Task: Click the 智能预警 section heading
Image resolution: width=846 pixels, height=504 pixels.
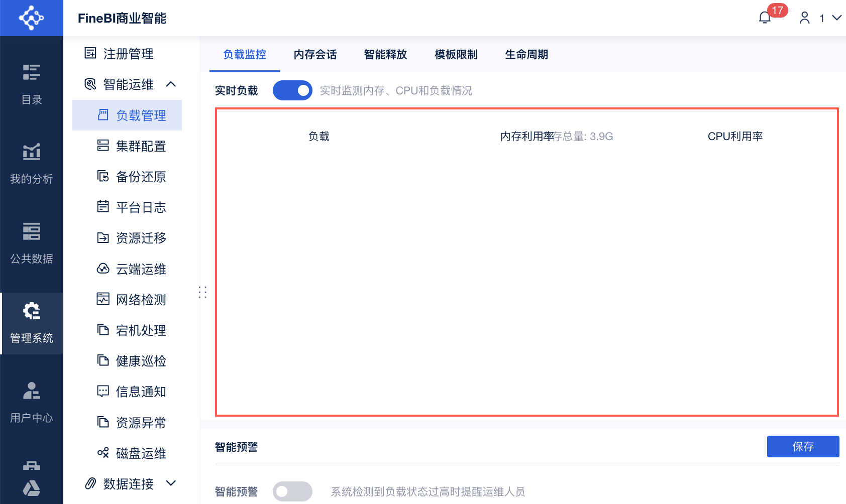Action: tap(236, 447)
